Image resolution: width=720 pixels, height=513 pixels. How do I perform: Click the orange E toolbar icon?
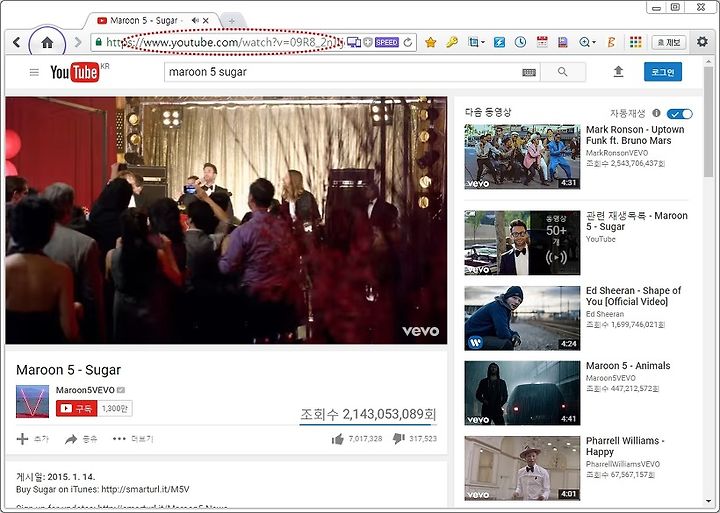point(611,43)
